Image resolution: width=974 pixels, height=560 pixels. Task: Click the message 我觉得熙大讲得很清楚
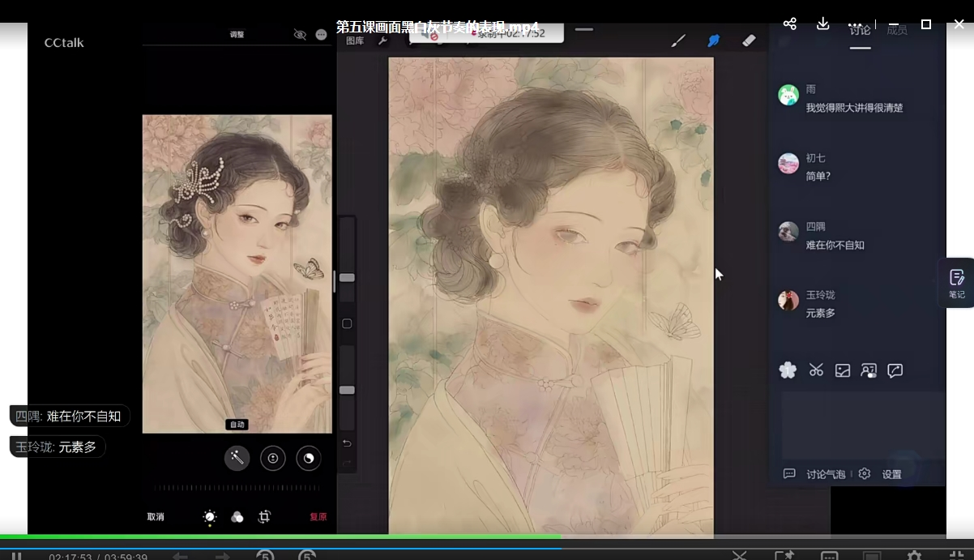pyautogui.click(x=854, y=108)
